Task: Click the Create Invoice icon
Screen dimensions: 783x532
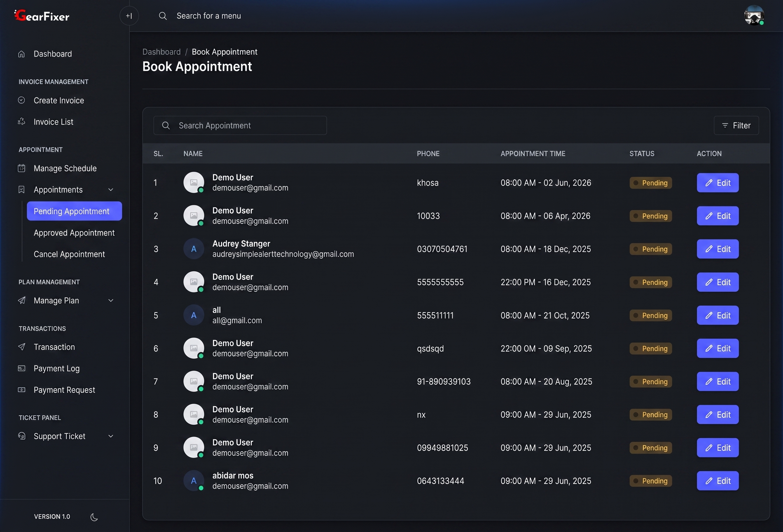Action: coord(22,100)
